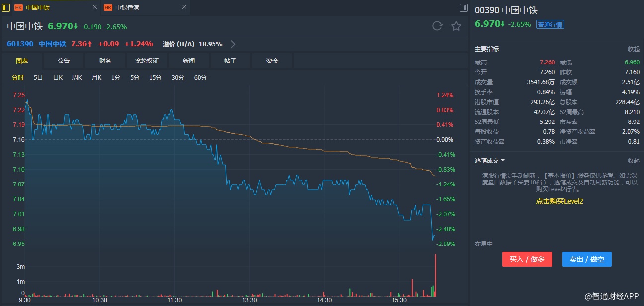Screen dimensions: 644x306
Task: Click the 点击购买Level2 link
Action: point(559,201)
